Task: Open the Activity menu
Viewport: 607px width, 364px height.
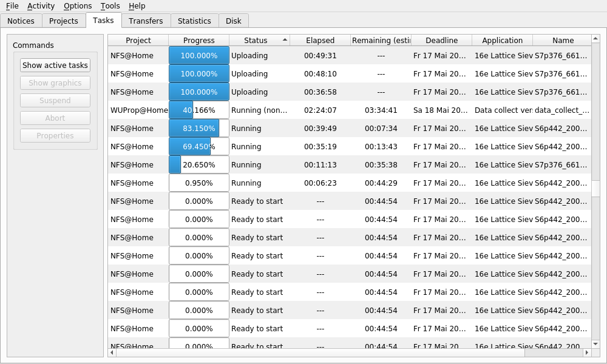Action: point(41,6)
